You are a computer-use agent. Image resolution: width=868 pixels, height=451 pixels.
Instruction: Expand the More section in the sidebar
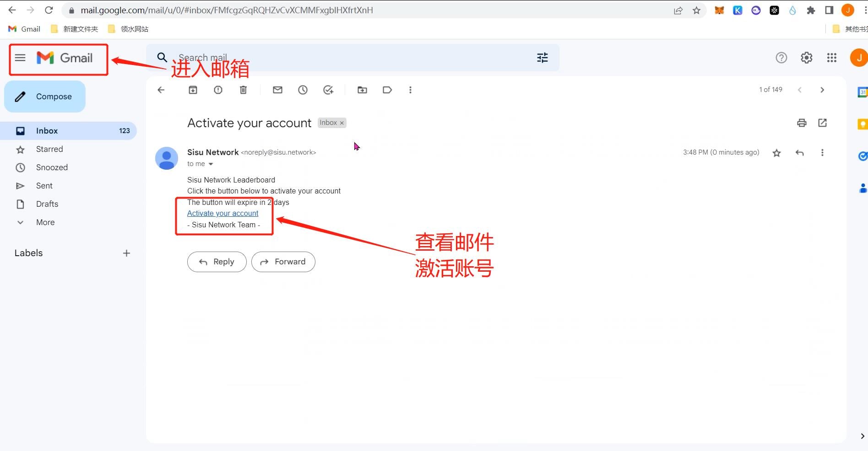click(45, 222)
